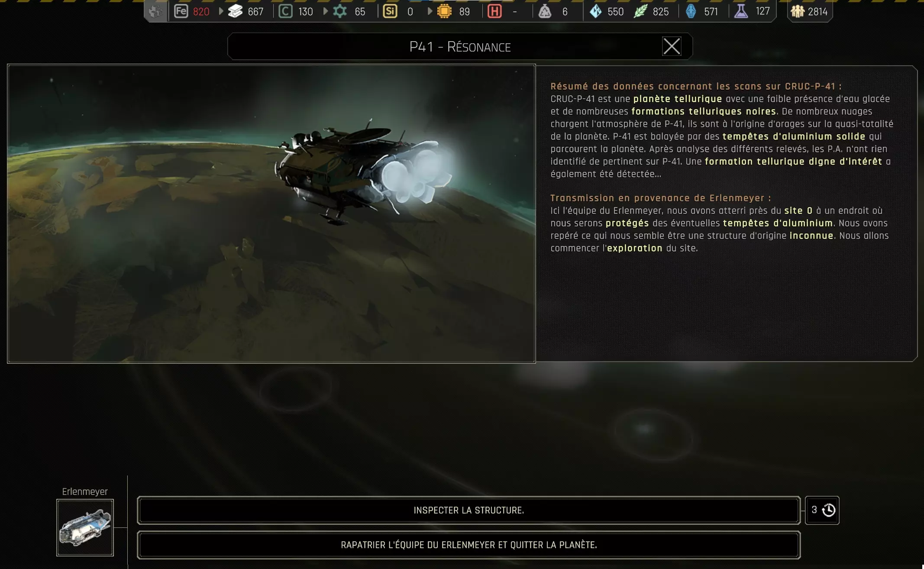Choose 'Rapatrier l'équipe du Erlenmeyer' option

(468, 545)
